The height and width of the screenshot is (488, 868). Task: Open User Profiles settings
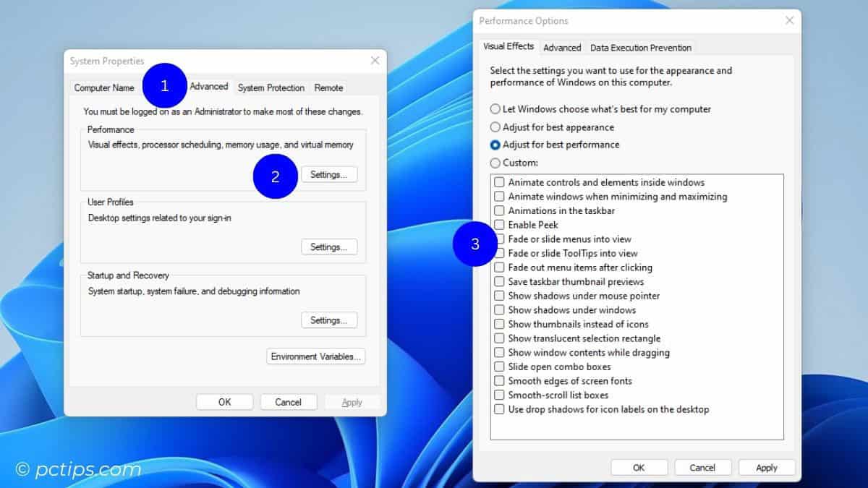[329, 247]
